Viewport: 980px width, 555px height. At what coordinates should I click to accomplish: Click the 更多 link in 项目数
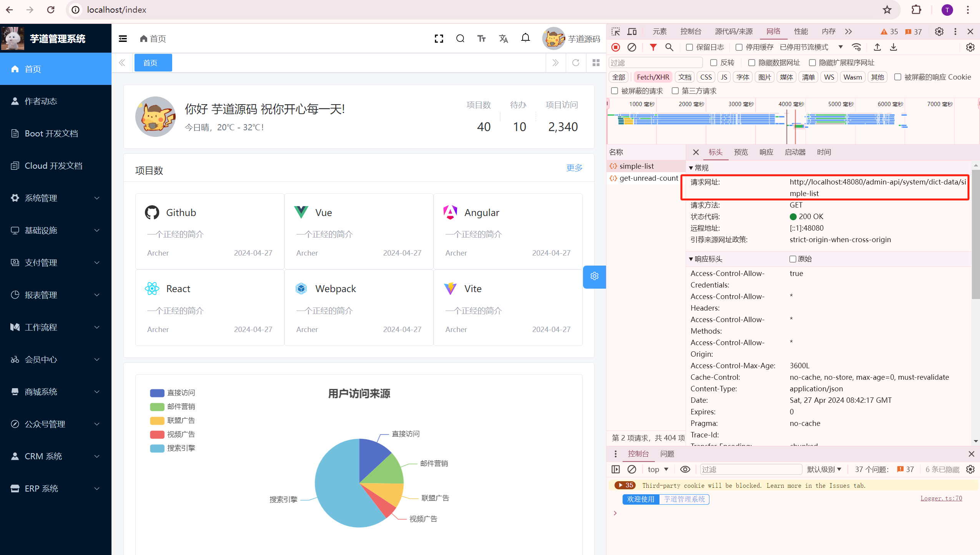tap(575, 168)
